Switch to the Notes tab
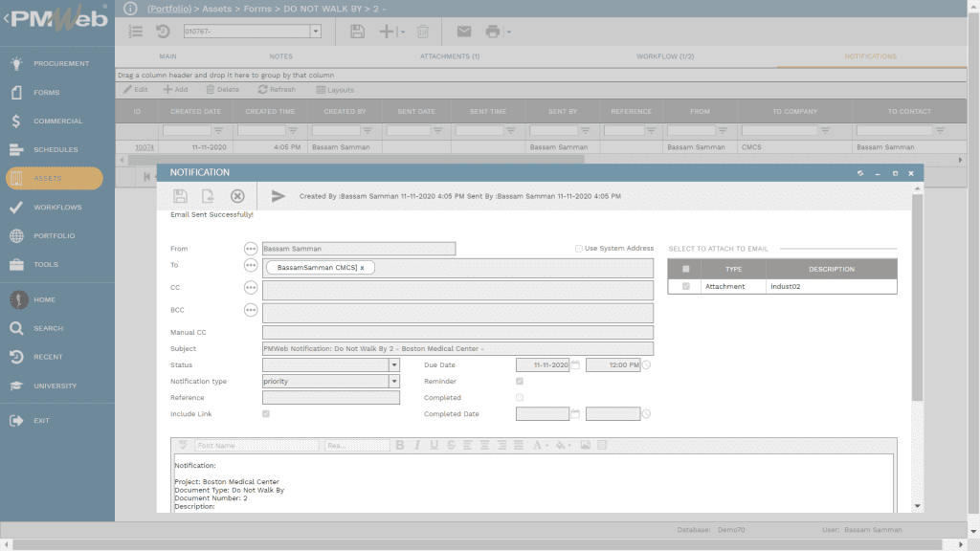The width and height of the screenshot is (980, 551). click(280, 56)
